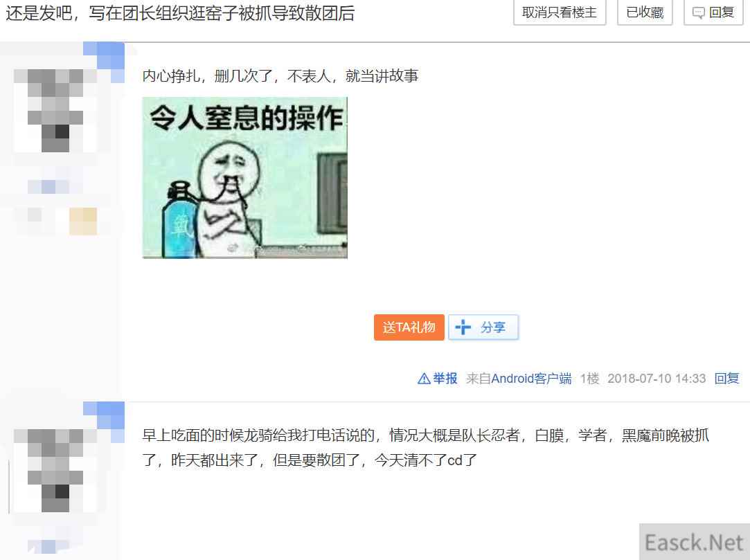Open the 令人窒息的操作 meme image

tap(245, 177)
